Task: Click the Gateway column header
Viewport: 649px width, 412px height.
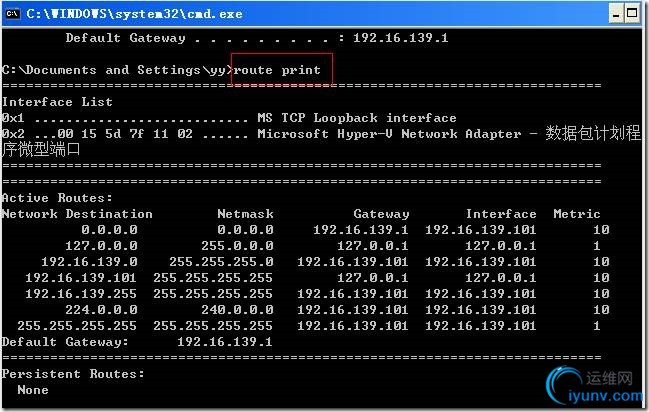Action: [381, 214]
